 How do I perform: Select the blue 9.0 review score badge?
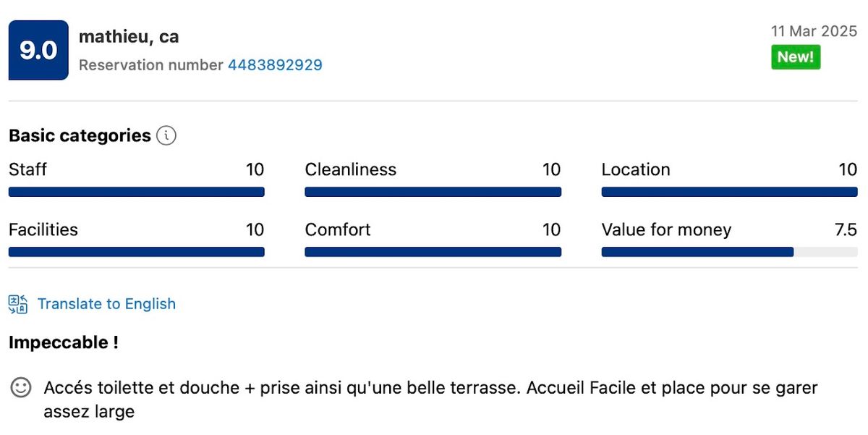38,50
